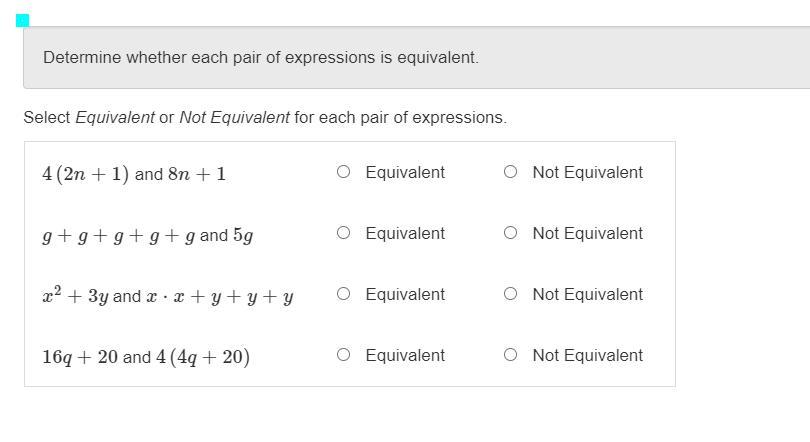Click the expression 4(4q+20)

coord(203,357)
